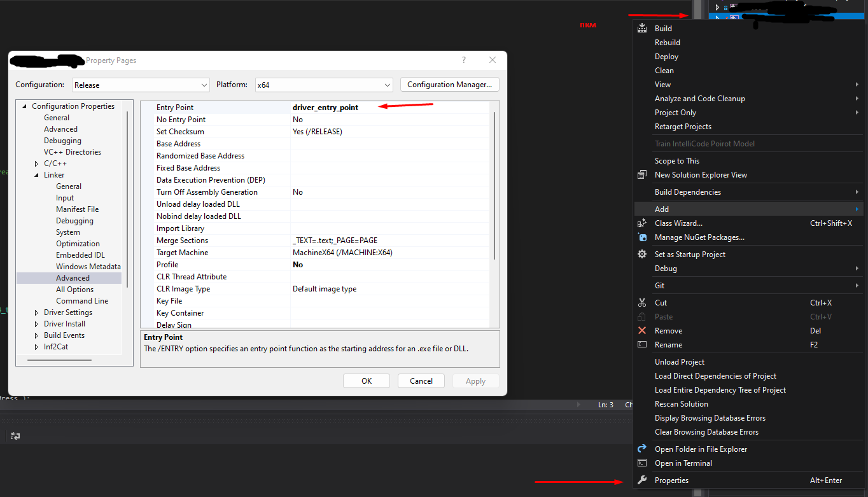Click the Set as Startup Project gear icon
The width and height of the screenshot is (868, 497).
[x=642, y=255]
